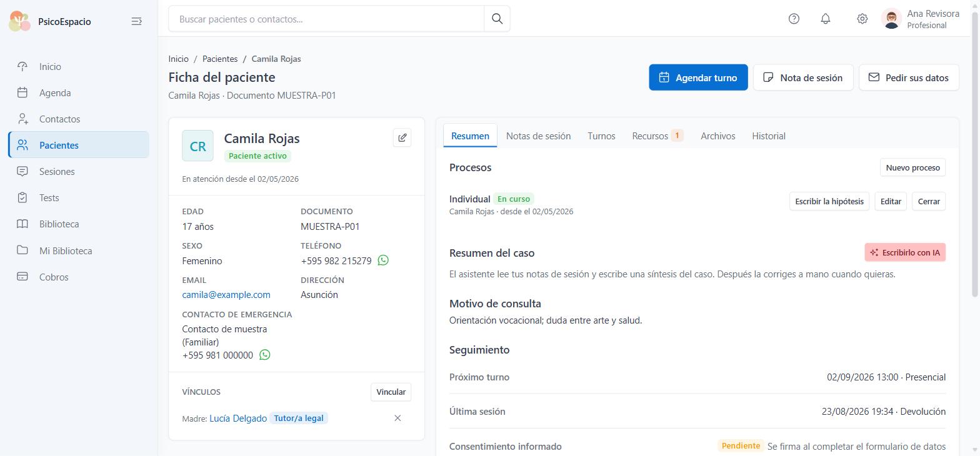Click the PsicoEspacio logo
980x456 pixels.
click(19, 21)
